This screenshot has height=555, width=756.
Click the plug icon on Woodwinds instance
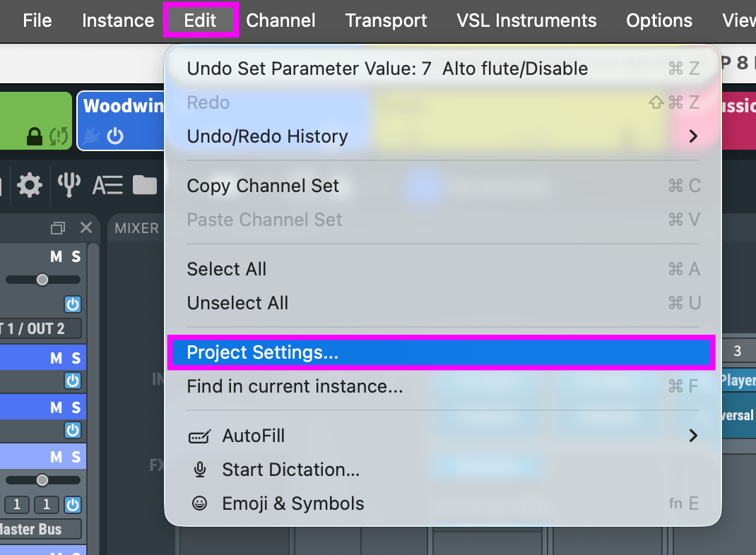pos(91,136)
